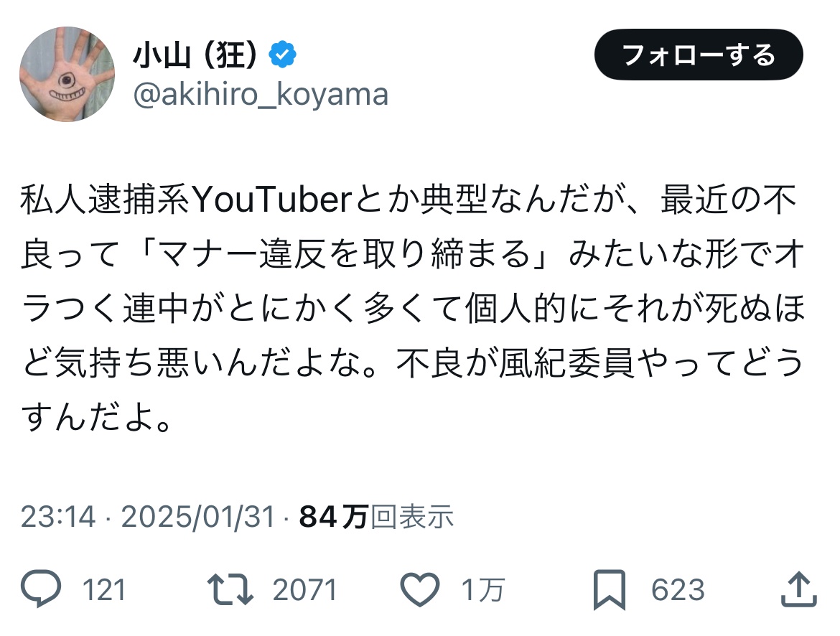840x636 pixels.
Task: View the 2071 repost count
Action: coord(305,590)
